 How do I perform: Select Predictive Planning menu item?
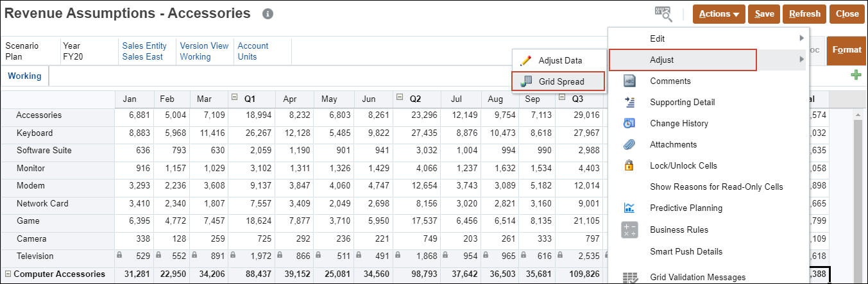[686, 208]
